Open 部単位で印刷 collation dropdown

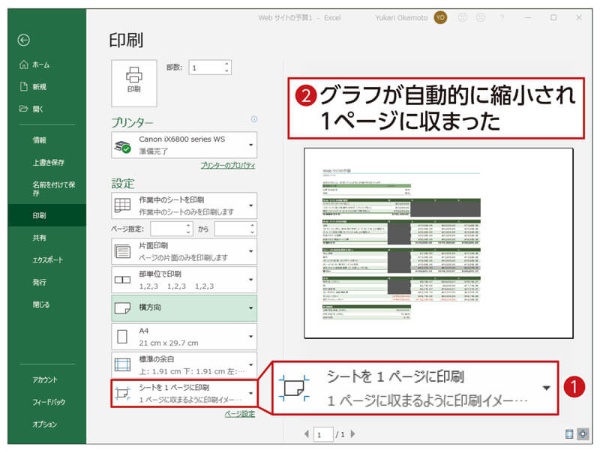(184, 280)
